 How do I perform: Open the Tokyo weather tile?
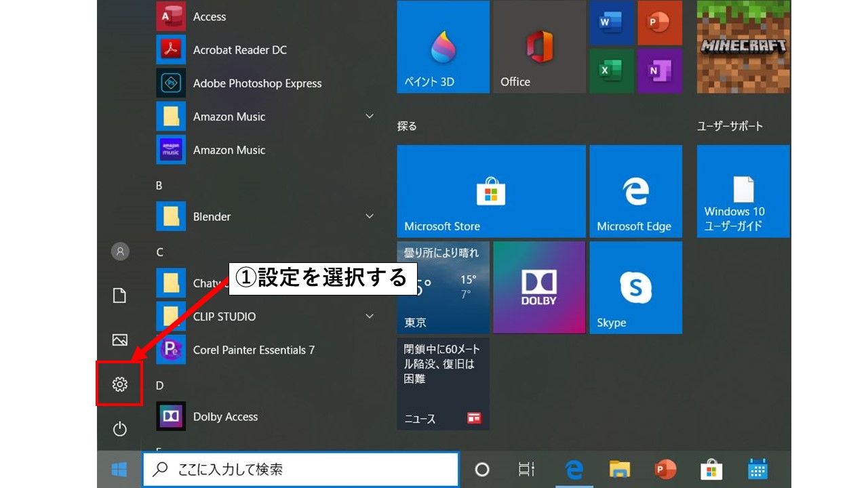click(x=443, y=287)
